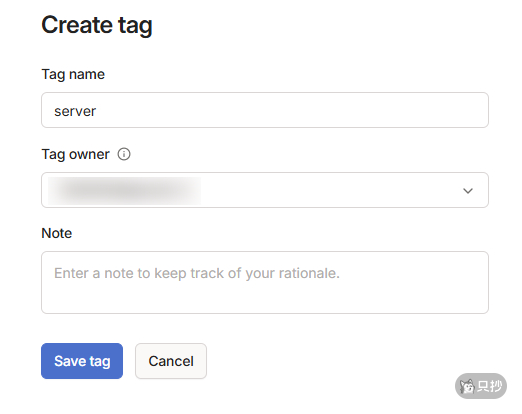Focus the Tag name input field
The height and width of the screenshot is (414, 522).
pos(265,110)
